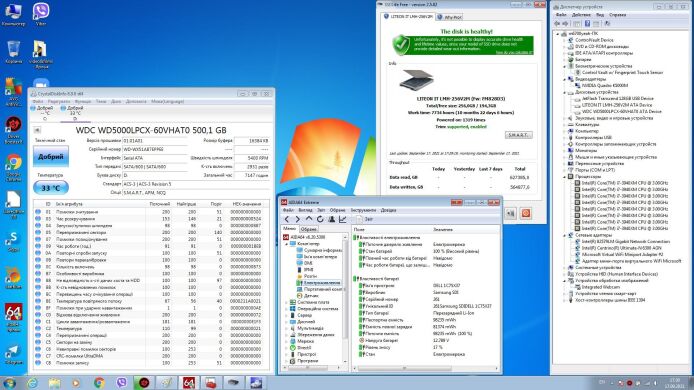The height and width of the screenshot is (390, 694).
Task: Expand Системна плата in AIDA64 tree
Action: tap(286, 302)
